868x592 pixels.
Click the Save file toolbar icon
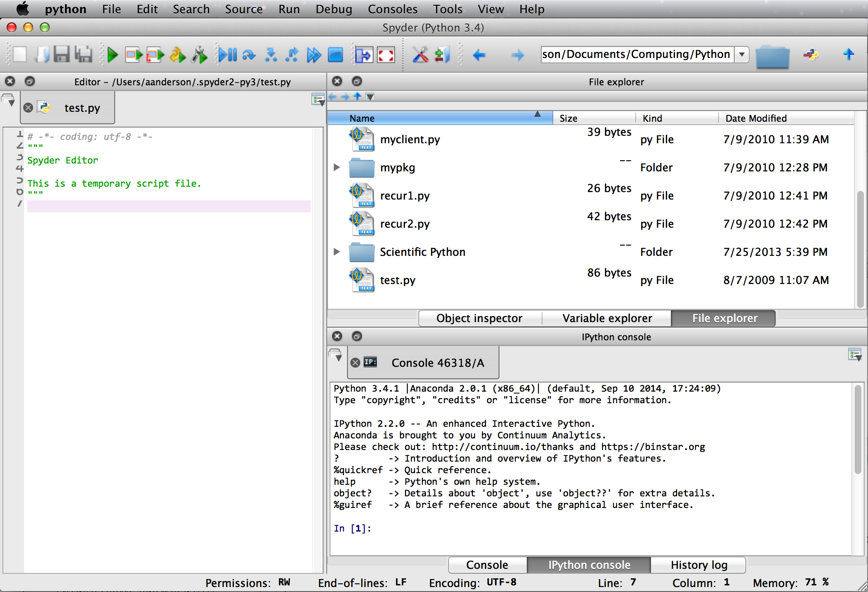click(x=63, y=55)
